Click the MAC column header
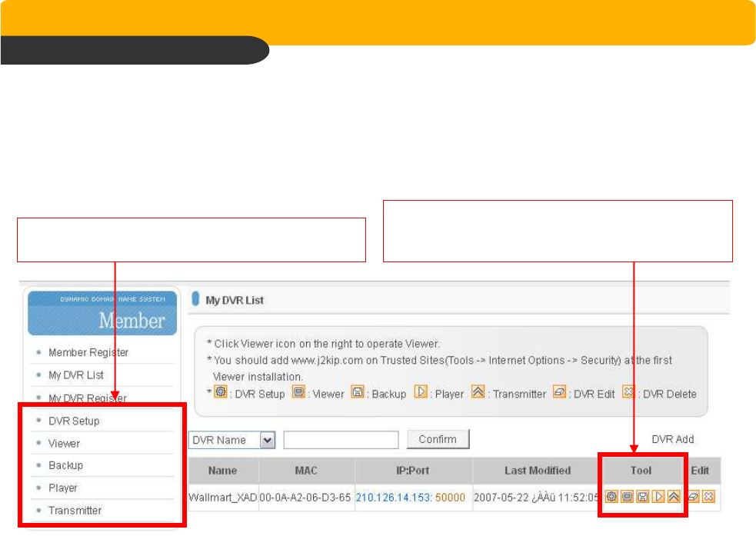 306,471
